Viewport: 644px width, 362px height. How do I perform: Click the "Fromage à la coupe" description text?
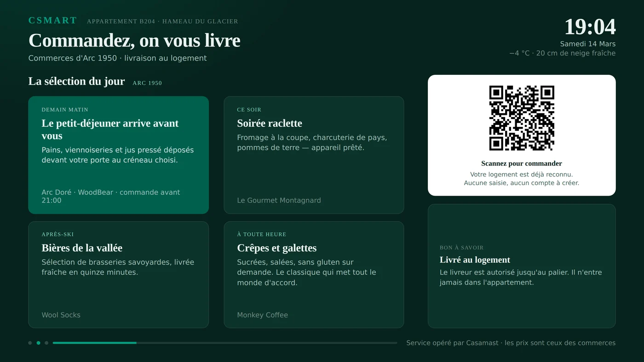[312, 143]
